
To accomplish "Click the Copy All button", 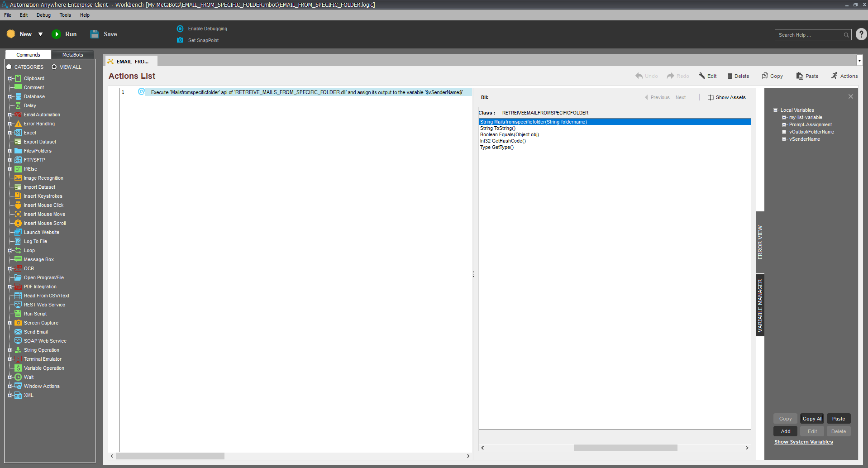I will [x=812, y=419].
